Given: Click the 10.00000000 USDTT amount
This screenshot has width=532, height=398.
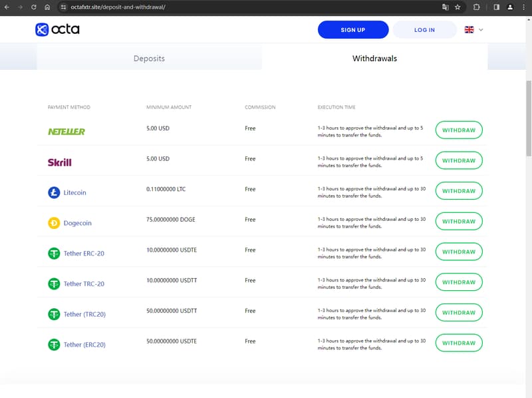Looking at the screenshot, I should point(172,280).
